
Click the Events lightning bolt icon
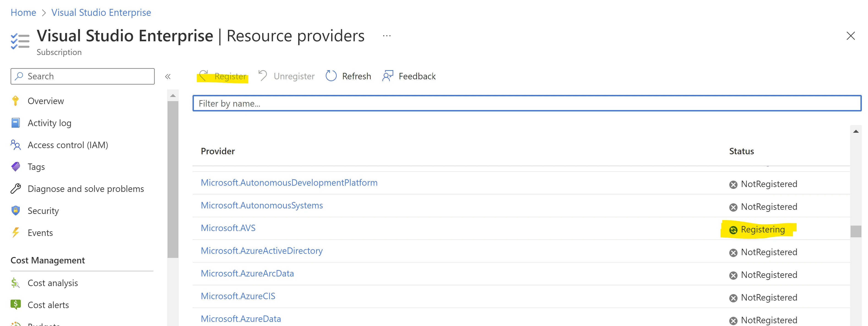tap(16, 232)
